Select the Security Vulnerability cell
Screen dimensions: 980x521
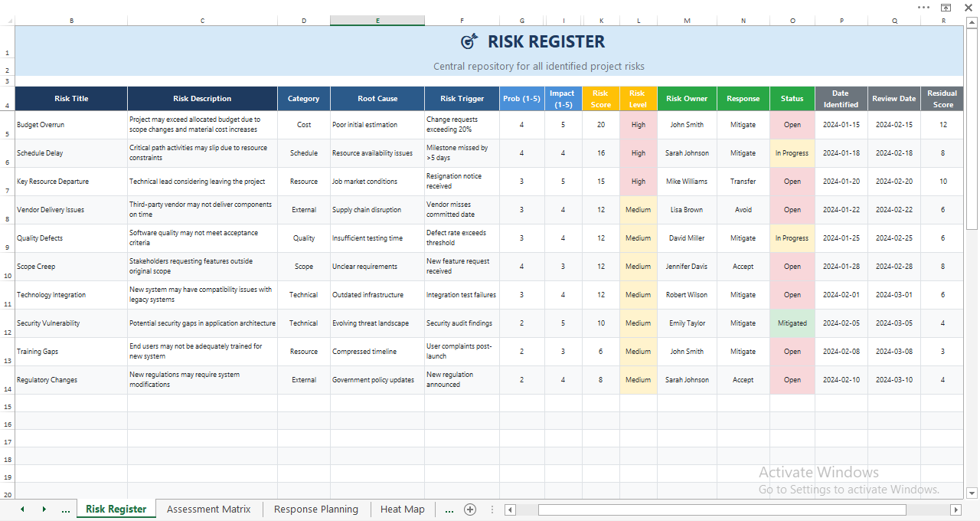(x=72, y=323)
